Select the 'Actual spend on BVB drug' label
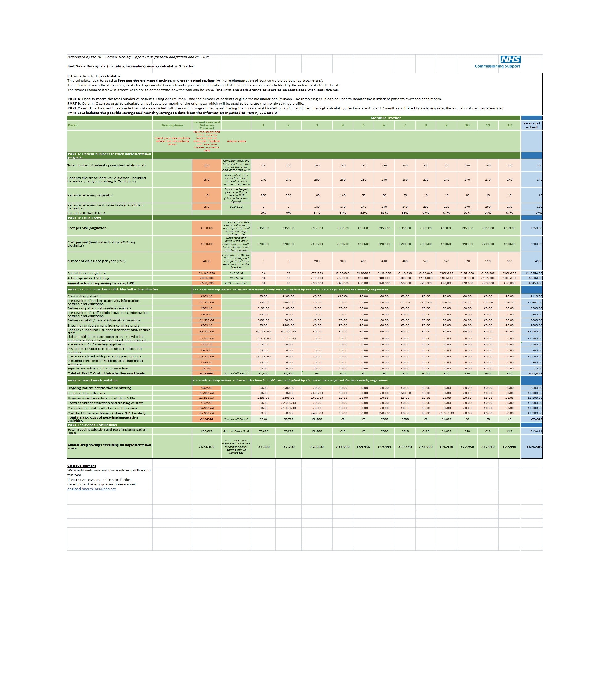 (110, 278)
